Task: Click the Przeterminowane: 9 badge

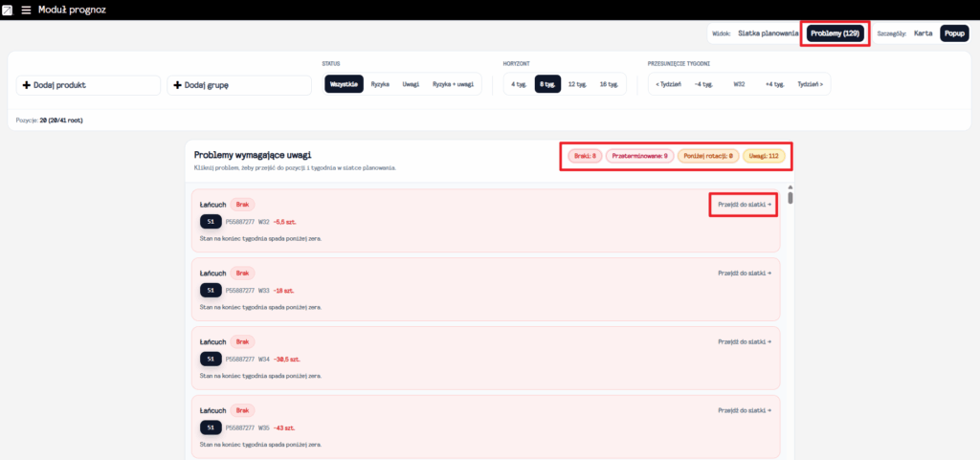Action: (640, 156)
